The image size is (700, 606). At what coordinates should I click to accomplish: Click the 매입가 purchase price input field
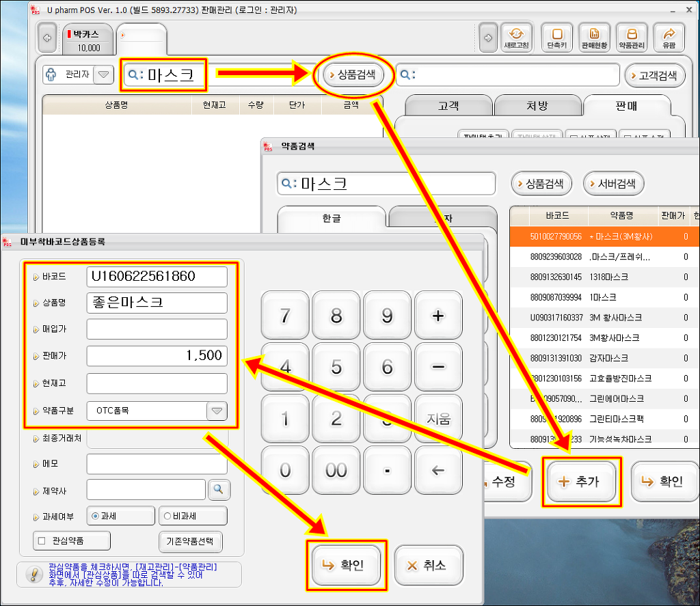click(157, 329)
